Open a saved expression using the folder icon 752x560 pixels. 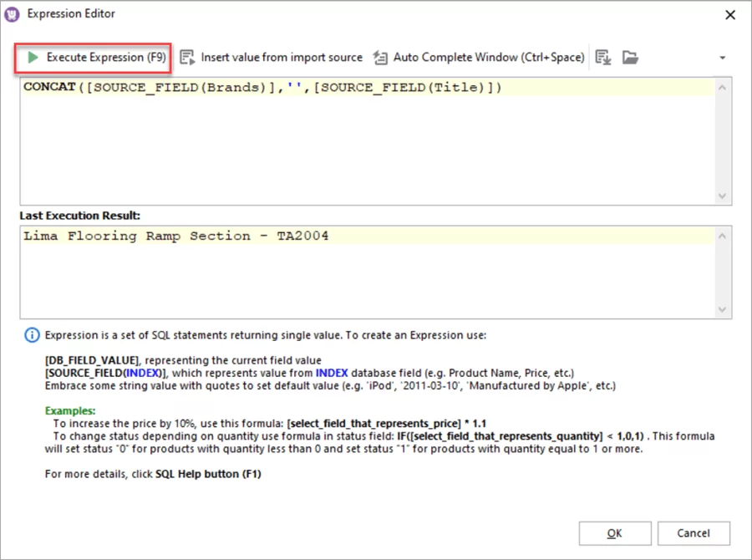(x=631, y=57)
